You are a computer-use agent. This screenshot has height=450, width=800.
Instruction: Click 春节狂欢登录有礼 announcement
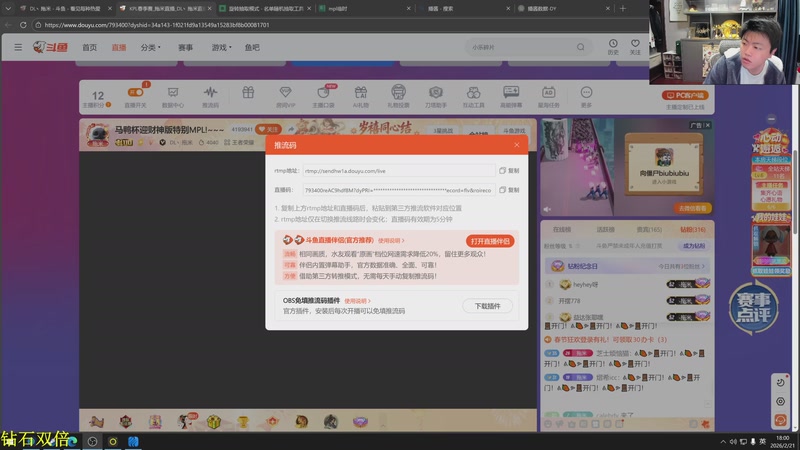click(x=610, y=340)
